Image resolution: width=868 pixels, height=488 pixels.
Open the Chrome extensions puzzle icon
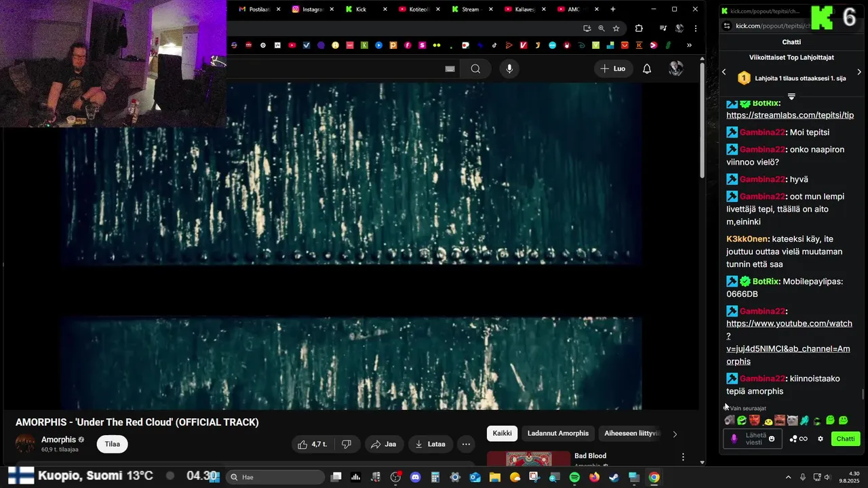click(639, 28)
